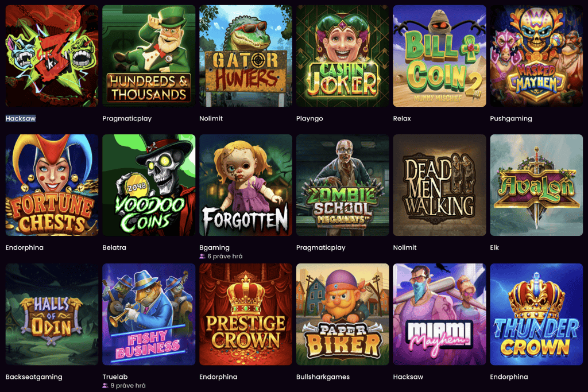This screenshot has height=392, width=588.
Task: Launch the Gator Hunters slot thumbnail
Action: (246, 56)
